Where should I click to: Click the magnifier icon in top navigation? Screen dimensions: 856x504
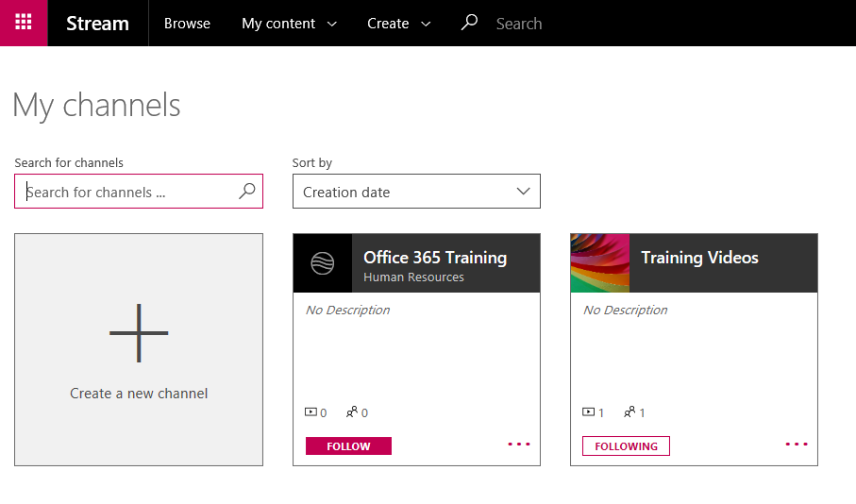(x=469, y=23)
